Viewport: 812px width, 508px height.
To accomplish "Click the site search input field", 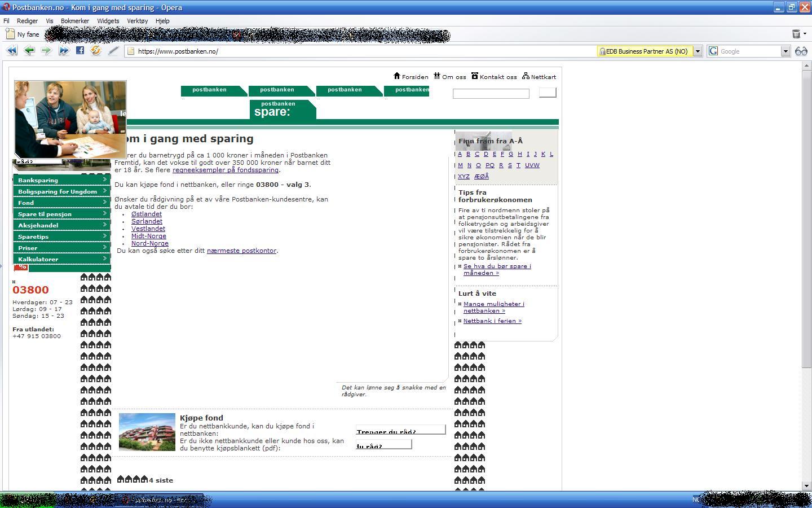I will click(491, 94).
